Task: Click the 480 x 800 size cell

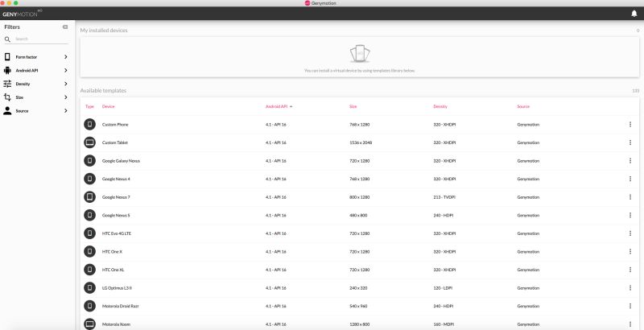Action: pos(358,215)
